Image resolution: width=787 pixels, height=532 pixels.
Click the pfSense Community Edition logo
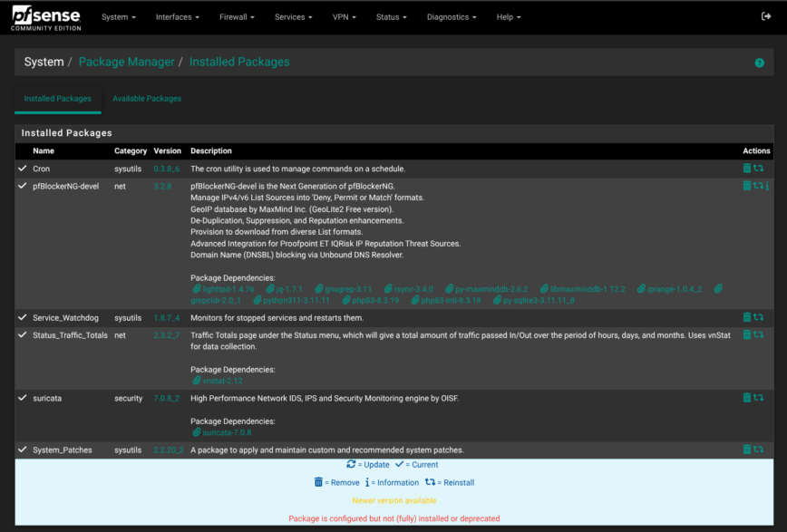(x=46, y=18)
